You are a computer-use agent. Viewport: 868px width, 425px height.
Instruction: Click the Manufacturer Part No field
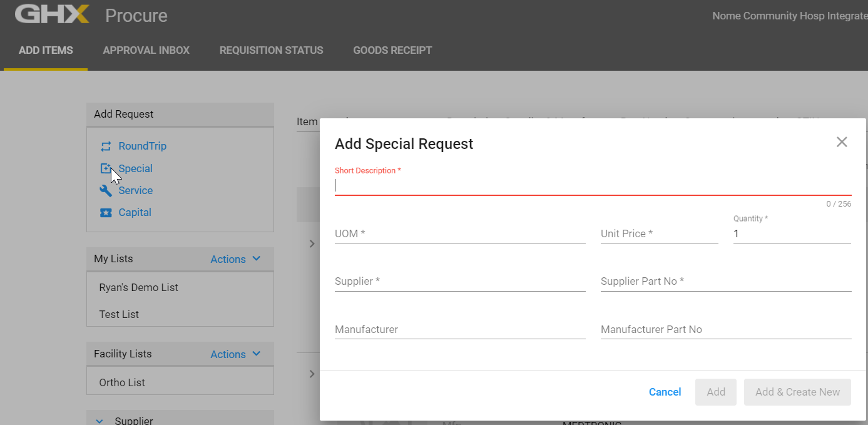pos(726,329)
